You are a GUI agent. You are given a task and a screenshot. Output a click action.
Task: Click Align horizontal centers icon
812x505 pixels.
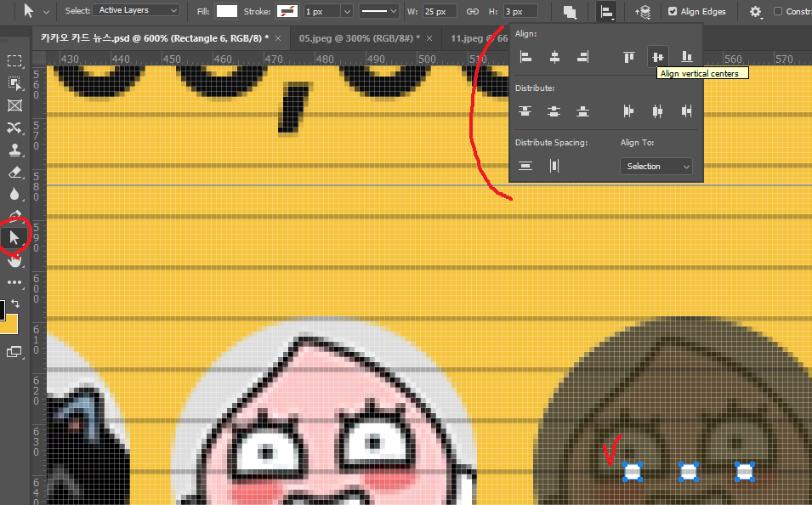click(x=554, y=57)
